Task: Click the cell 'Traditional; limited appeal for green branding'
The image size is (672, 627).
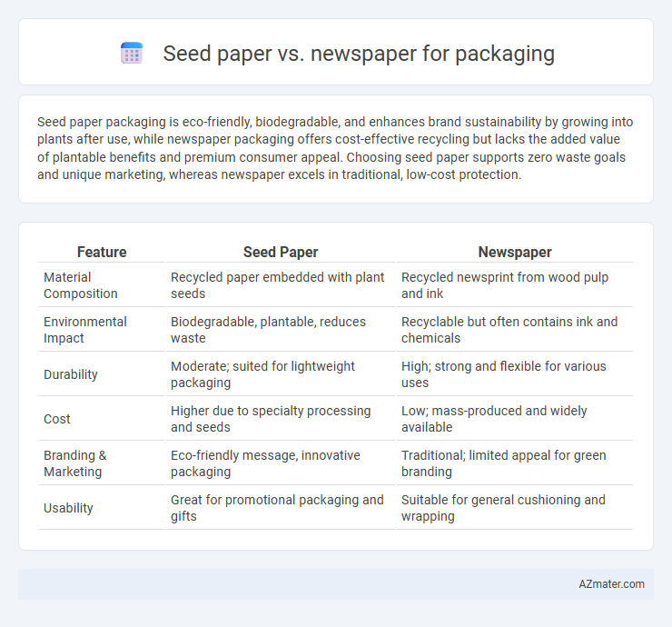Action: point(515,463)
